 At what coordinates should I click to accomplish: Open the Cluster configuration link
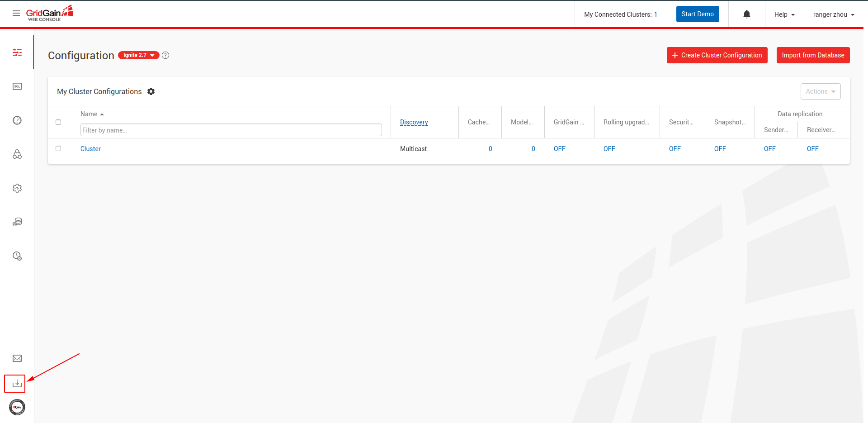coord(90,149)
